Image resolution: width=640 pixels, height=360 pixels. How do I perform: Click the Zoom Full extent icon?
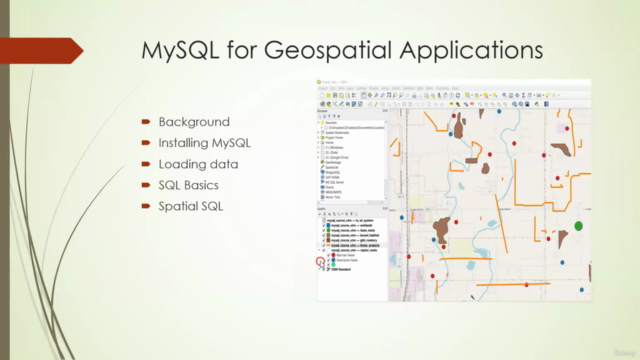[389, 96]
